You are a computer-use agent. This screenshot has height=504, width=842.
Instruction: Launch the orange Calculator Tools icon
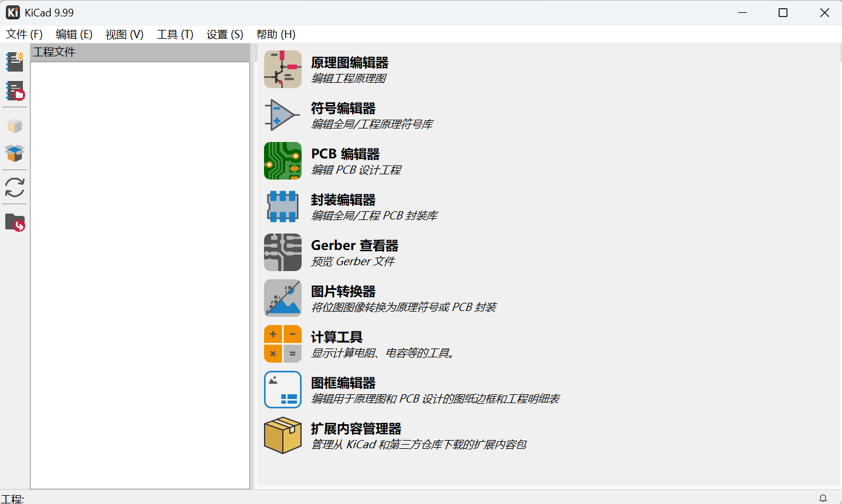[283, 344]
